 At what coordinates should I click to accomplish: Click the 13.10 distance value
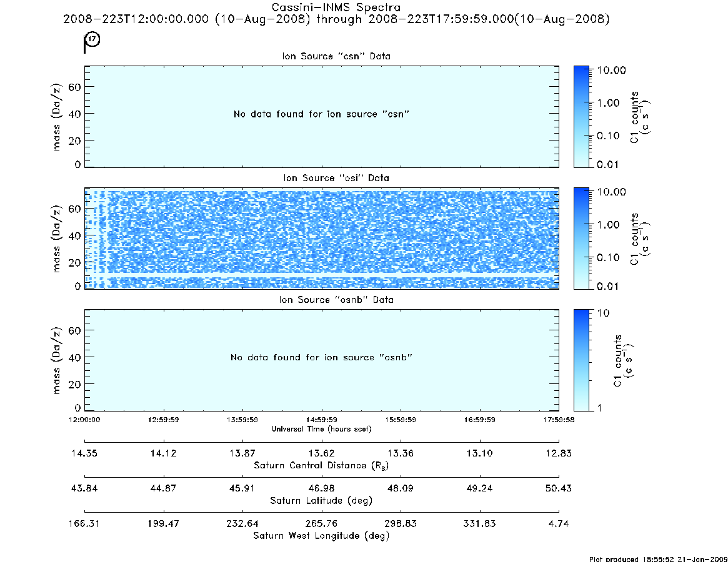point(480,453)
